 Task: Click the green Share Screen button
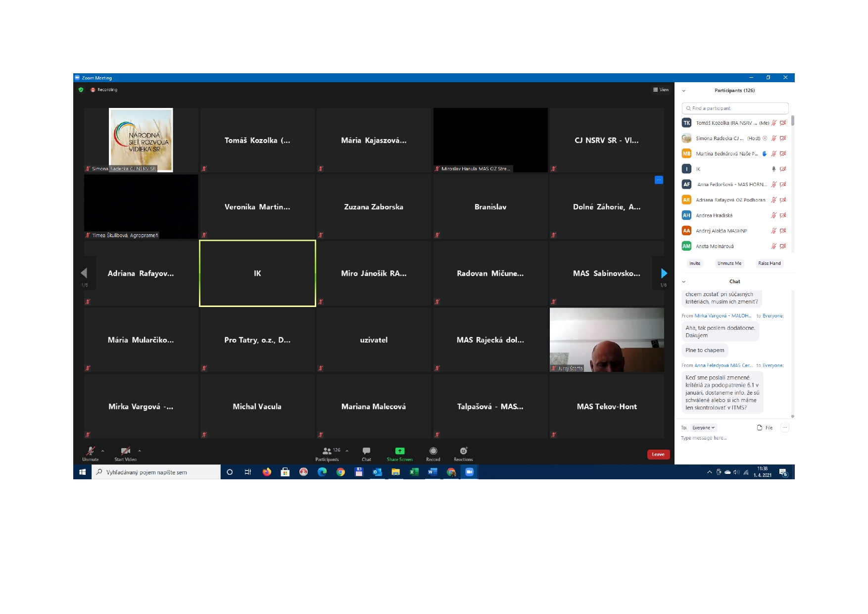click(x=399, y=453)
